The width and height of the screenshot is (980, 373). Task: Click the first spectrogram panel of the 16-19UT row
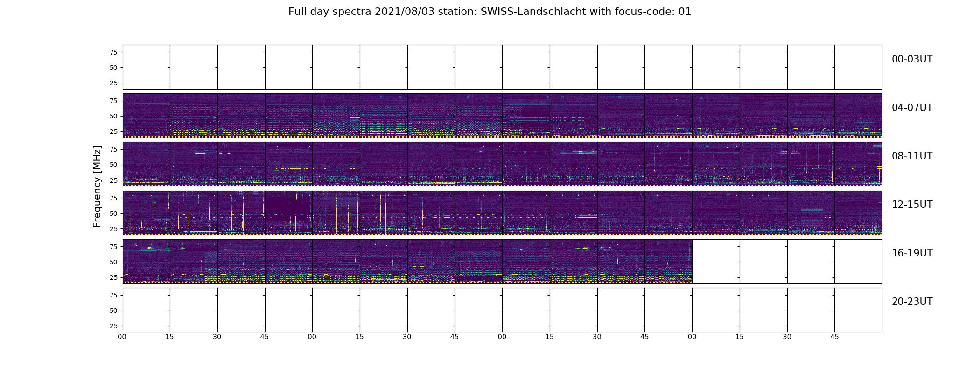point(147,262)
